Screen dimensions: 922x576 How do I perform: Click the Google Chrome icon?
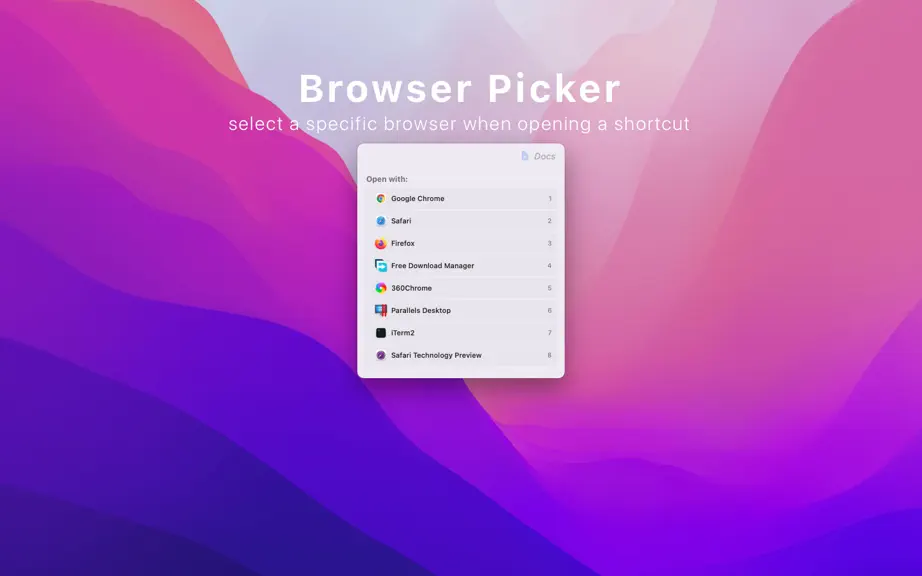tap(381, 199)
